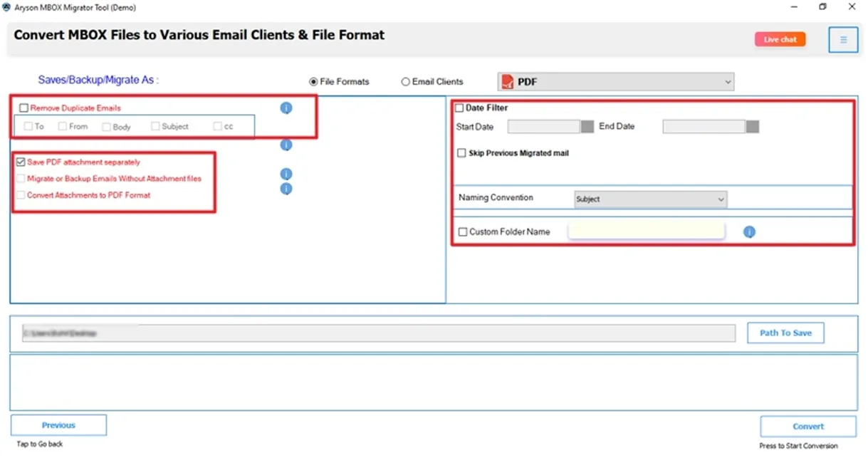
Task: Click the Live chat button
Action: click(780, 40)
